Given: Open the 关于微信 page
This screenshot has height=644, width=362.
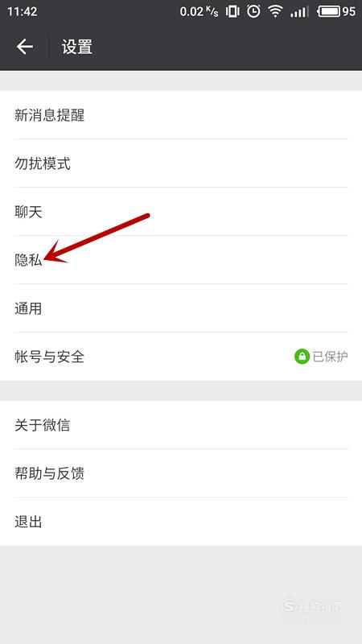Looking at the screenshot, I should [x=181, y=425].
